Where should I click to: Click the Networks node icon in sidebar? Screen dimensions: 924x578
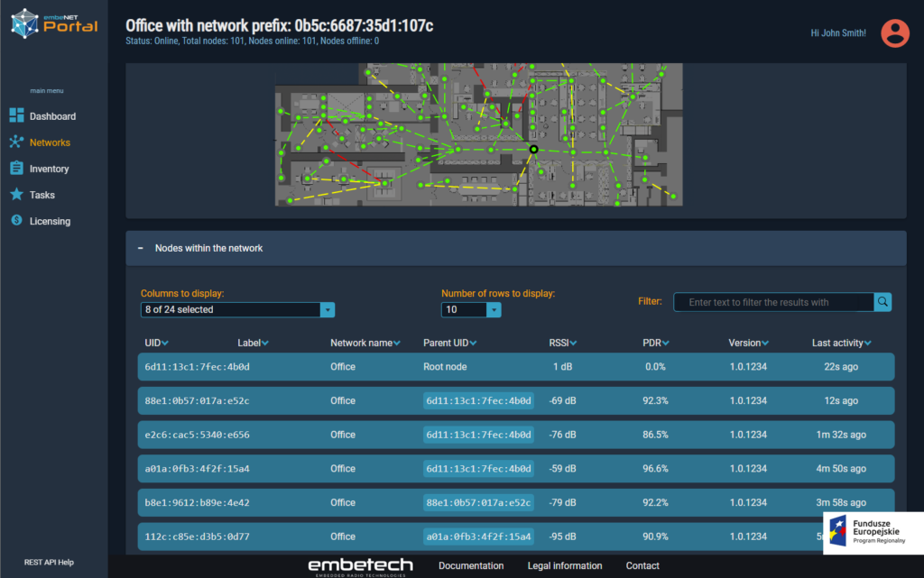(16, 142)
